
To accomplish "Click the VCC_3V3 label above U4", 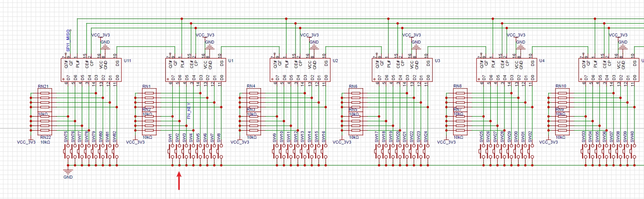I will click(516, 35).
